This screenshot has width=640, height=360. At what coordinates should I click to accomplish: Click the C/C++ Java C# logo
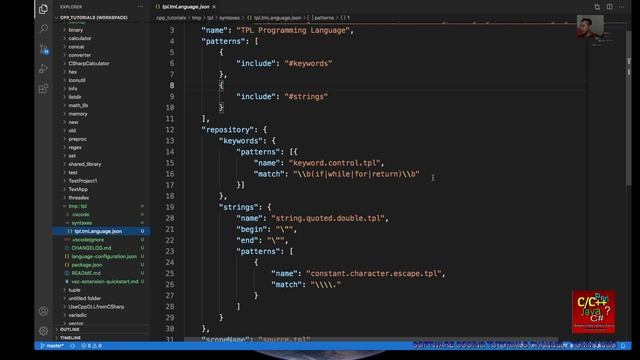(x=593, y=312)
